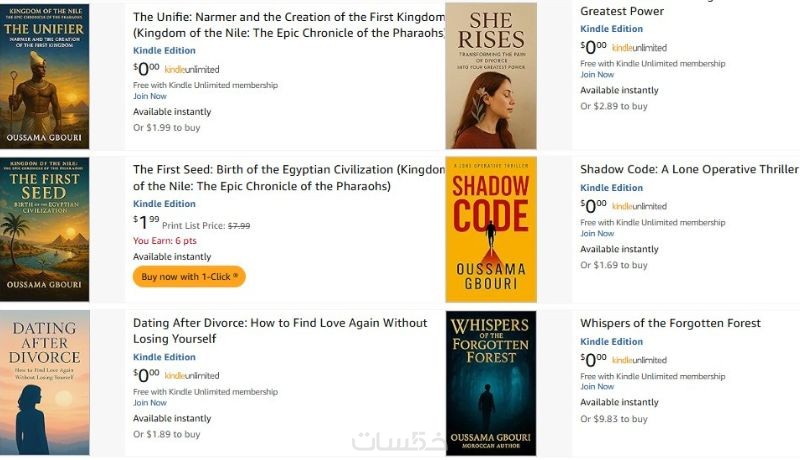Screen dimensions: 800x460
Task: Click Join Now under Dating After Divorce
Action: [x=150, y=403]
